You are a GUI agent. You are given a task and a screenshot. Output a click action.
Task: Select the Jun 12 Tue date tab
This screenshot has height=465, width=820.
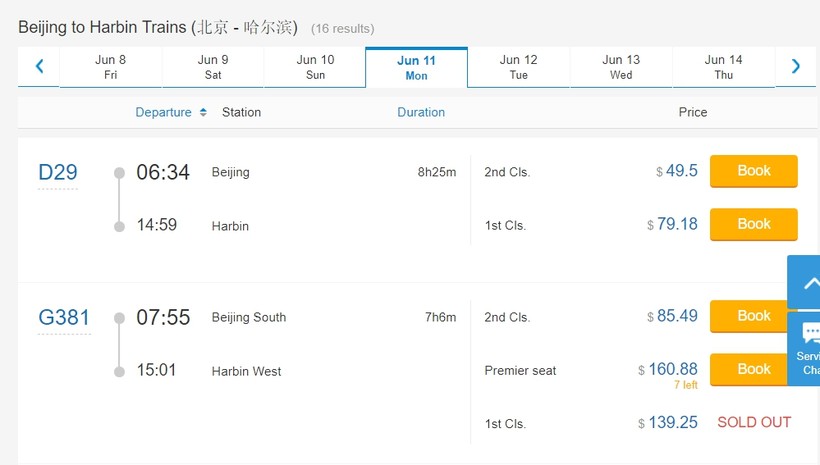point(518,67)
